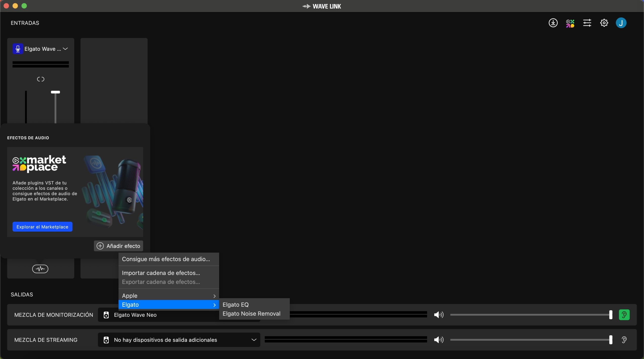Click the monitoring mix volume slider handle
This screenshot has height=359, width=644.
(x=611, y=315)
